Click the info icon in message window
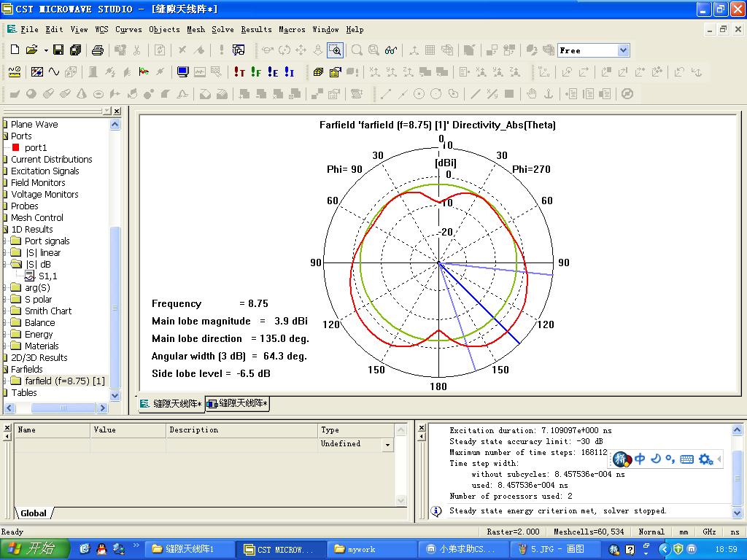Viewport: 747px width, 560px height. (436, 511)
